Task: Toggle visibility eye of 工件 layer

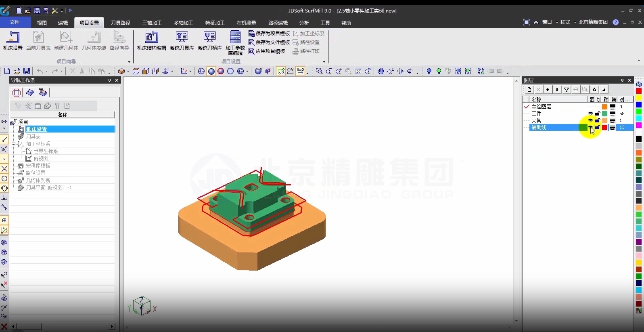Action: coord(591,113)
